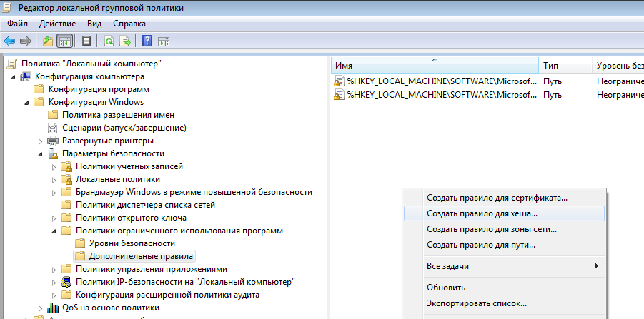The image size is (644, 319).
Task: Select the first HKEY_LOCAL_MACHINE path rule row
Action: pos(441,81)
